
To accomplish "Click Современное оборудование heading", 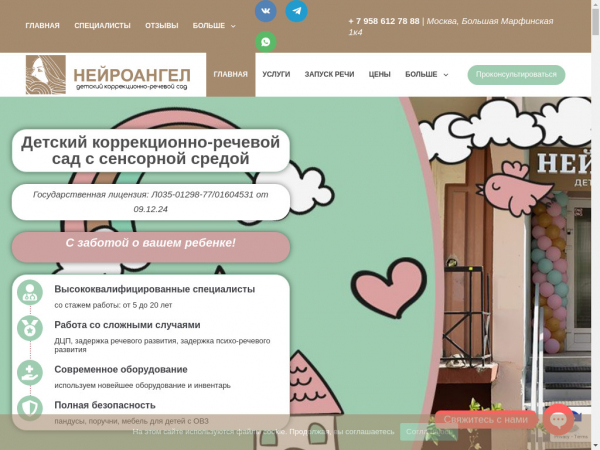I will pyautogui.click(x=121, y=369).
